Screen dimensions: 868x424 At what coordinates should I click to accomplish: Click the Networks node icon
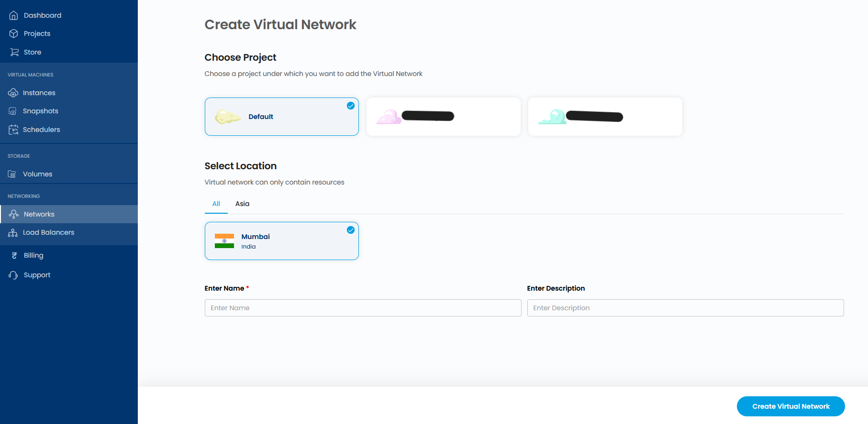point(14,214)
